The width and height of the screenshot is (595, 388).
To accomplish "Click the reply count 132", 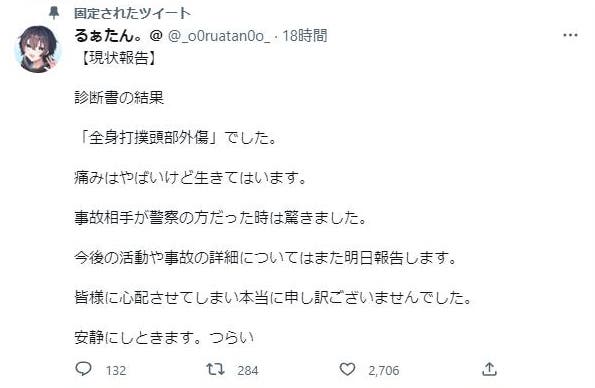I will [116, 371].
